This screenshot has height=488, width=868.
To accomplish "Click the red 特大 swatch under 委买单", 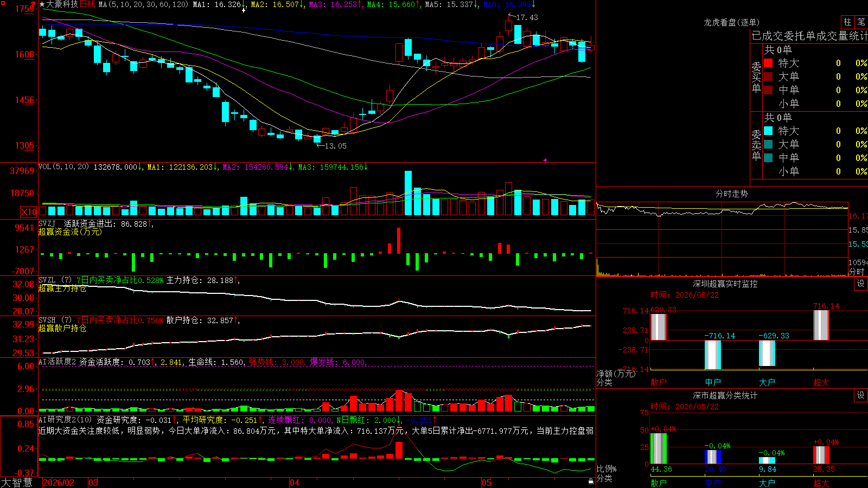I will pyautogui.click(x=768, y=63).
